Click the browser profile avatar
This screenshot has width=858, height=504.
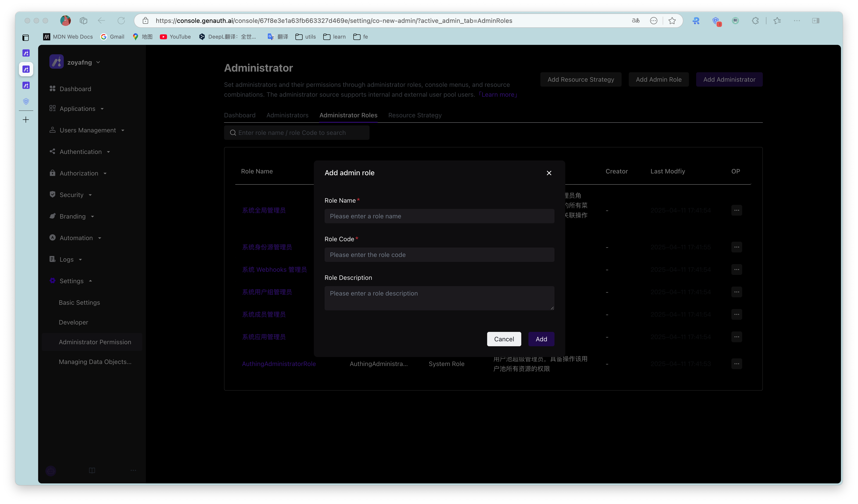coord(65,21)
